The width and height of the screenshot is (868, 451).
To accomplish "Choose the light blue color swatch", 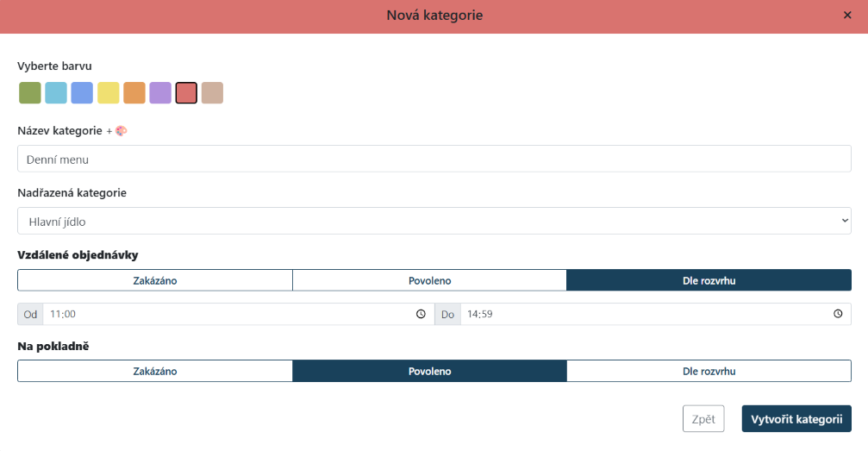I will tap(56, 93).
